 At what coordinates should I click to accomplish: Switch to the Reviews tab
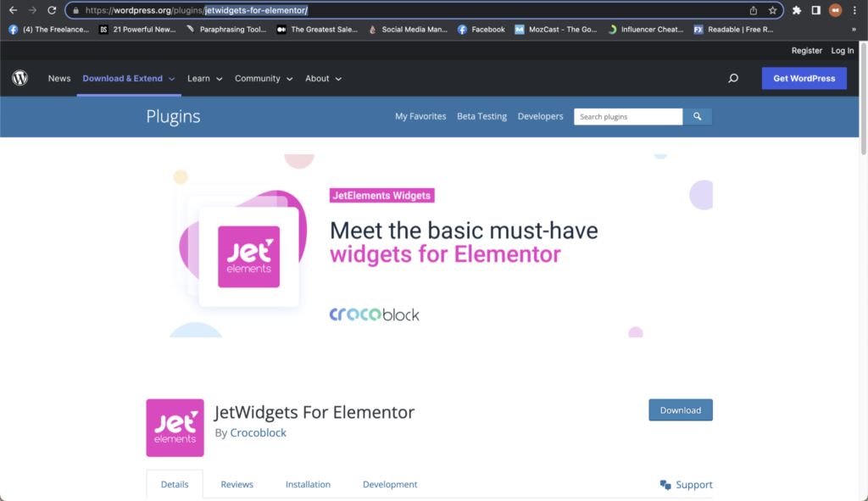(x=237, y=484)
